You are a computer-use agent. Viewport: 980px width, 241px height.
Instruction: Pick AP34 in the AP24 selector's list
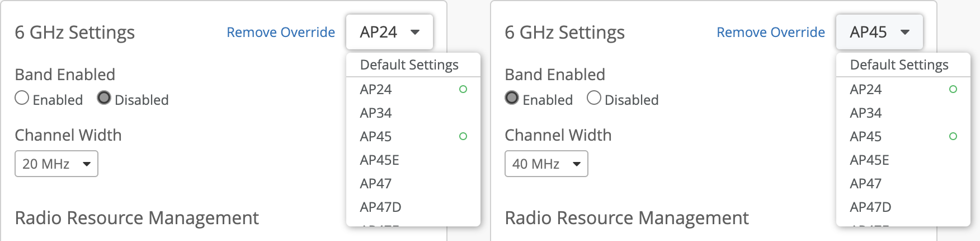[376, 113]
